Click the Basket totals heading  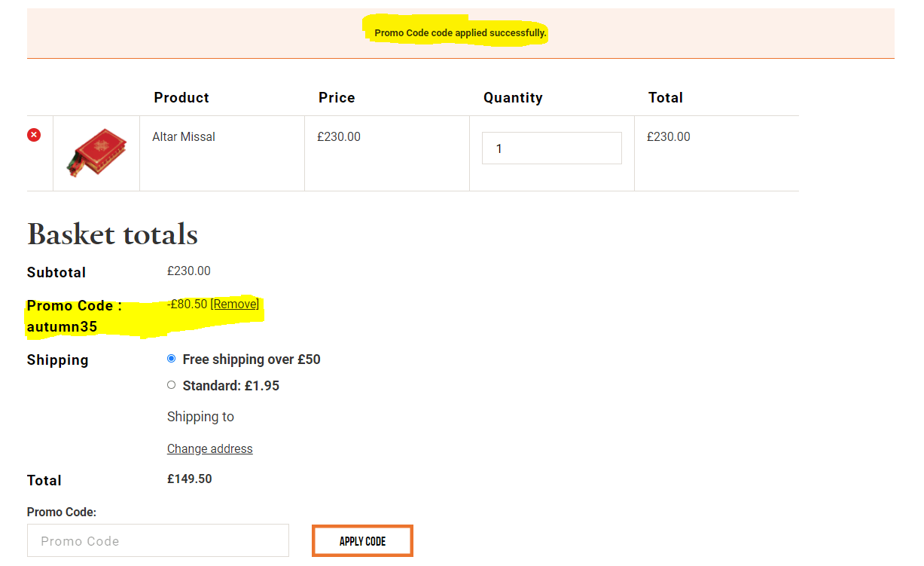pyautogui.click(x=112, y=234)
